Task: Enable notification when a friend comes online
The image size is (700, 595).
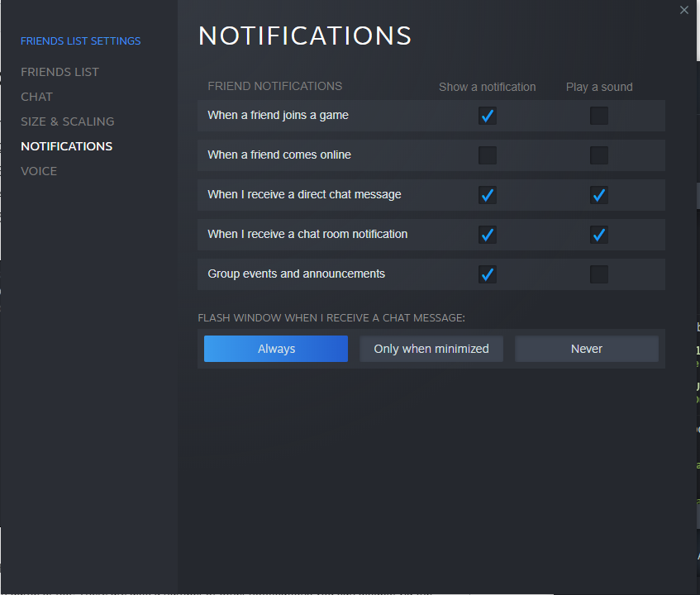Action: point(487,155)
